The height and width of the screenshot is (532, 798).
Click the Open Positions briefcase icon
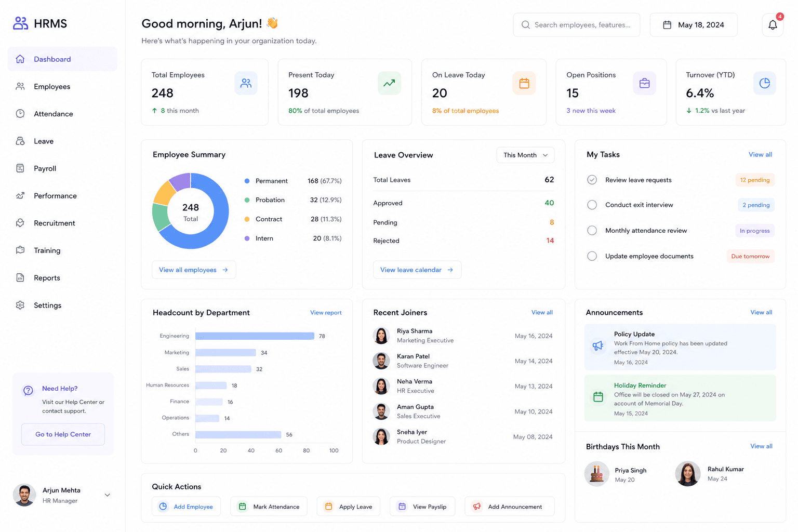pos(645,83)
